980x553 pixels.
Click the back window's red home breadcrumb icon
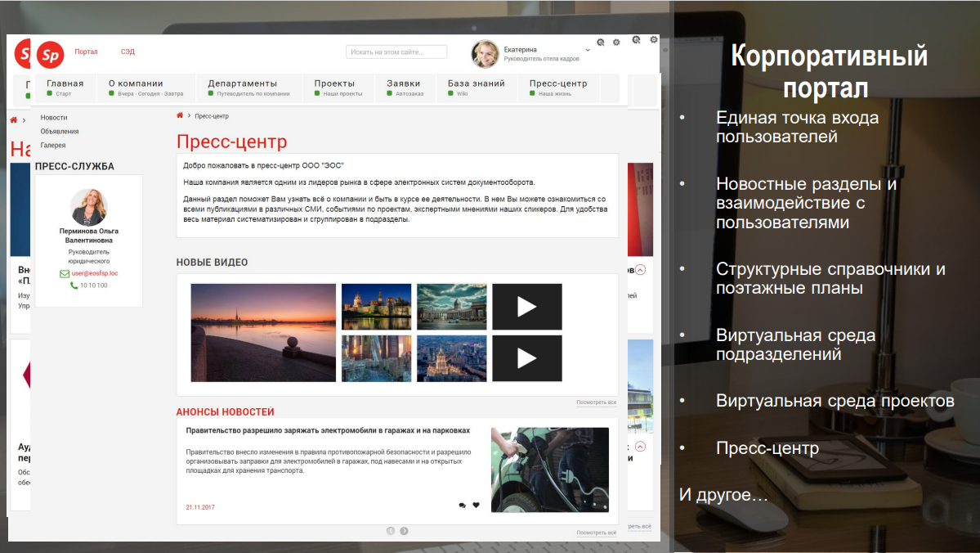tap(14, 119)
